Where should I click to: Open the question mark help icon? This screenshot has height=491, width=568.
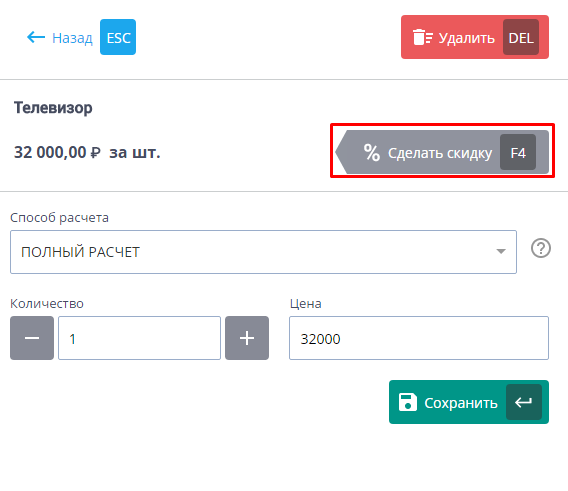point(541,248)
